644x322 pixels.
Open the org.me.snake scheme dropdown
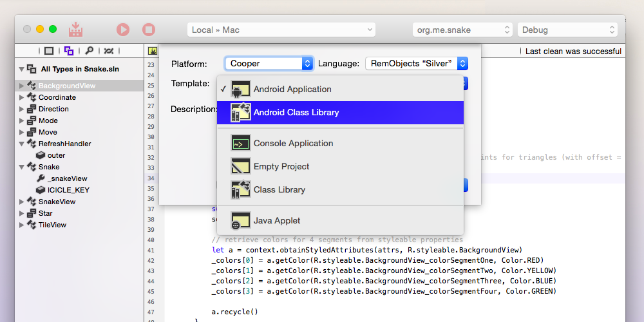click(x=462, y=30)
